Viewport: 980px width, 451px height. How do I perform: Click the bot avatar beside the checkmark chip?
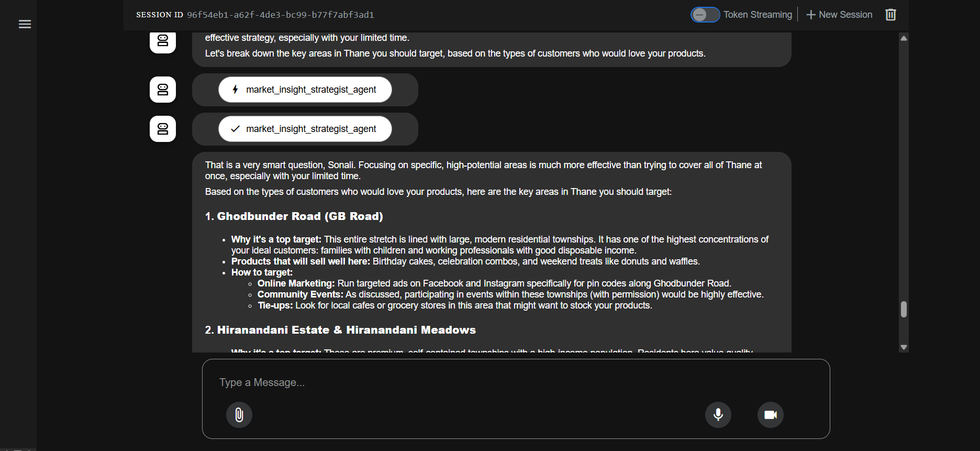coord(163,129)
